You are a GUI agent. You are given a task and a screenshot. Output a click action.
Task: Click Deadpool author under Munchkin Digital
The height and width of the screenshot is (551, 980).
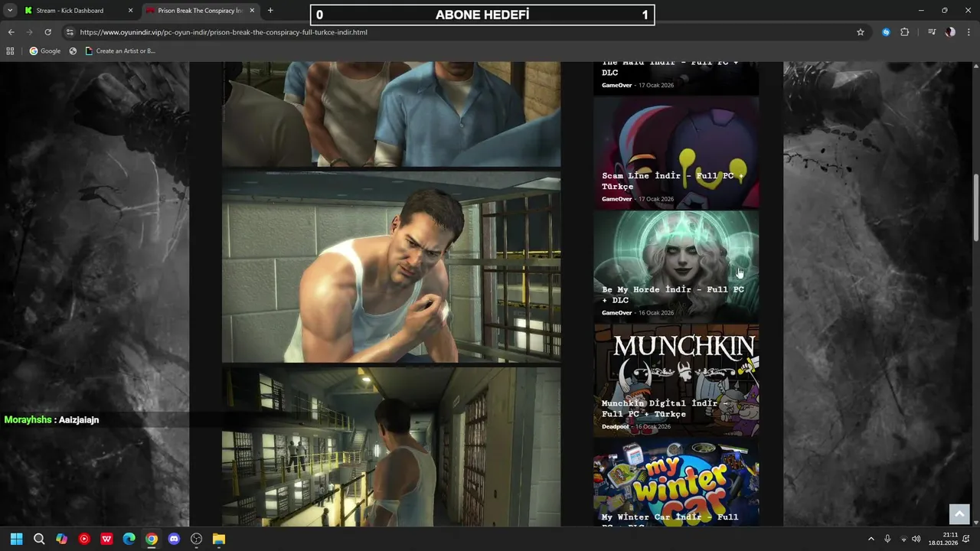(x=615, y=427)
